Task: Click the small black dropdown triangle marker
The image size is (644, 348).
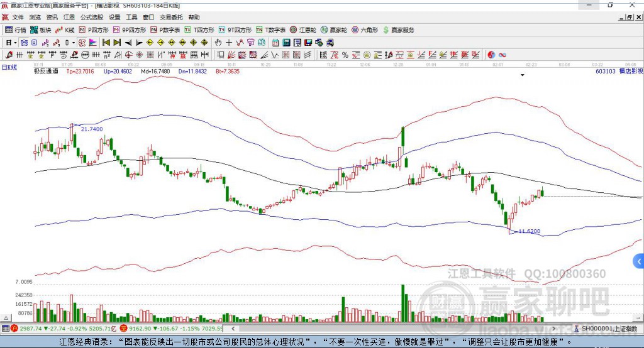Action: coord(523,75)
